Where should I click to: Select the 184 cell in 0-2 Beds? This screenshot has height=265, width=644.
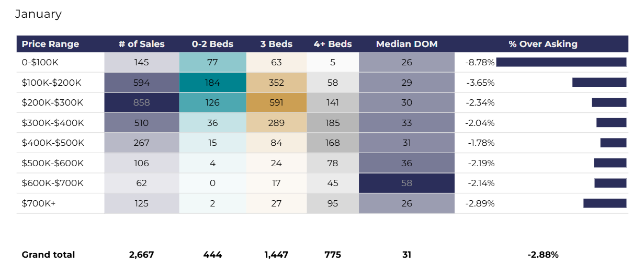pos(212,83)
